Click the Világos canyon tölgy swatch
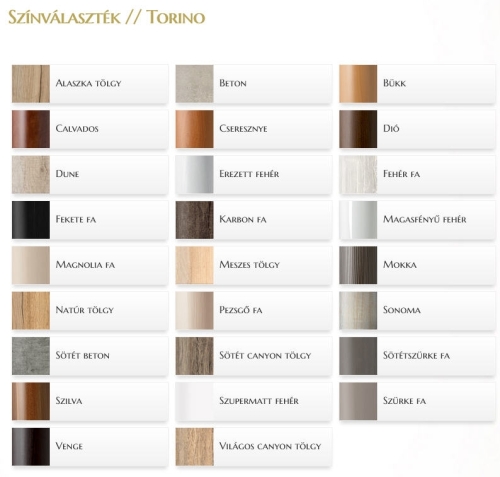The height and width of the screenshot is (477, 500). click(195, 447)
